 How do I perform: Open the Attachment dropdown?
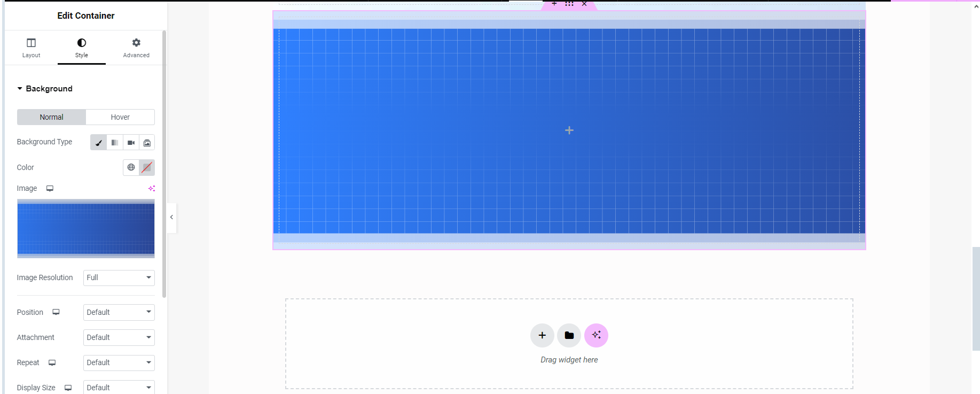(x=119, y=337)
